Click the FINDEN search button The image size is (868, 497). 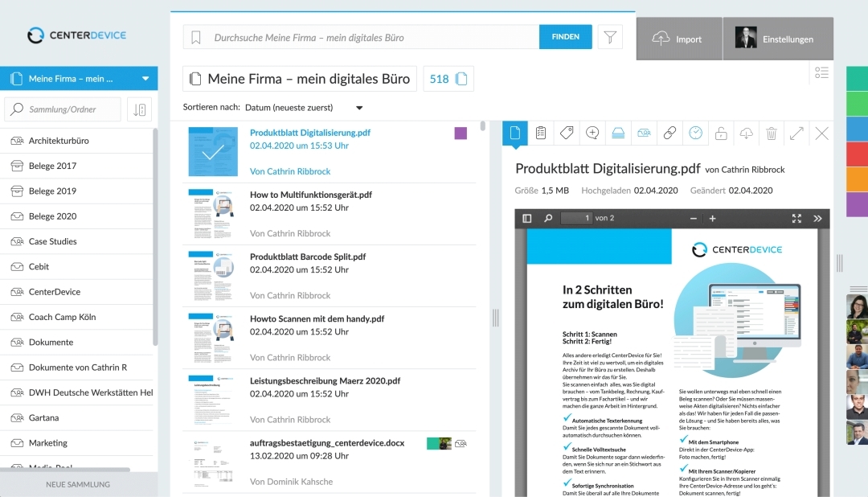565,36
